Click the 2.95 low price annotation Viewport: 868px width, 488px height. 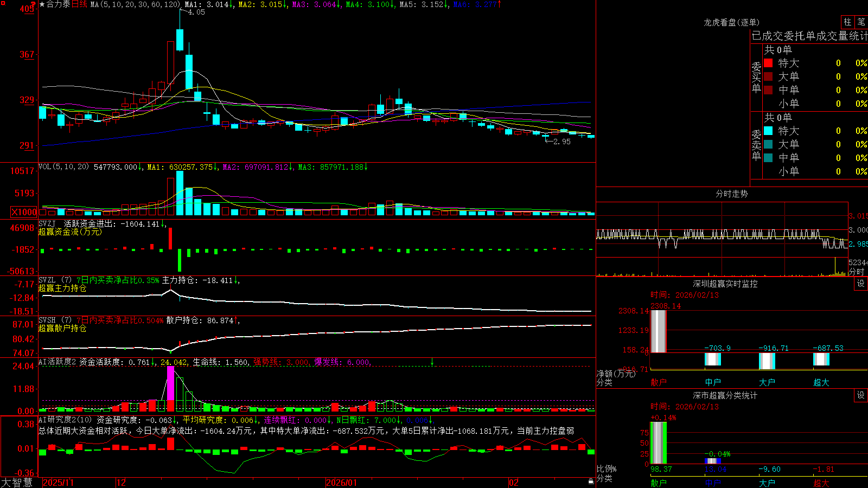[562, 142]
